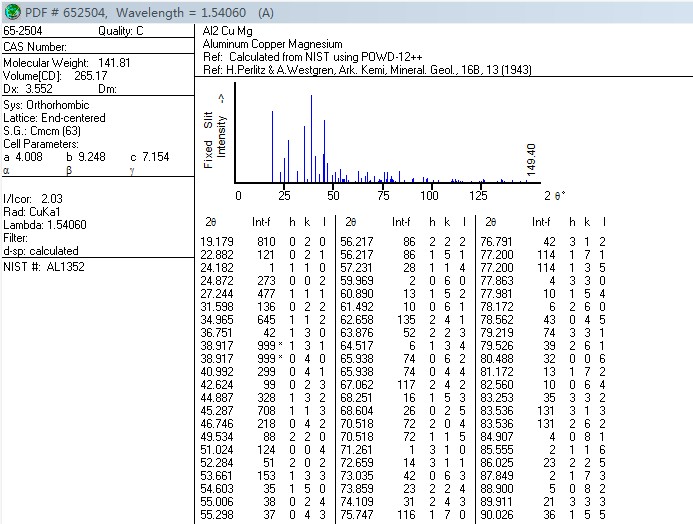Click the 2θ value 76.791
Viewport: 693px width, 524px height.
pos(497,242)
